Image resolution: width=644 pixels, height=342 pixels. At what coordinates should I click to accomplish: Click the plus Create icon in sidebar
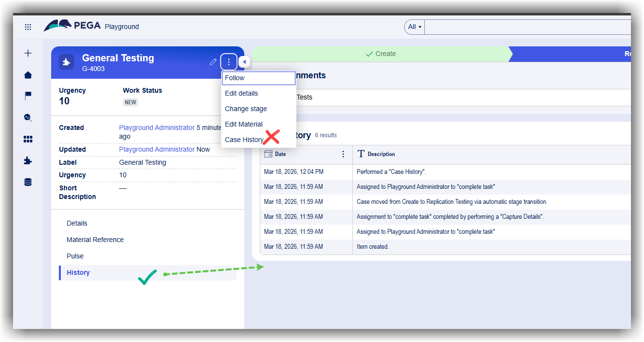point(28,53)
